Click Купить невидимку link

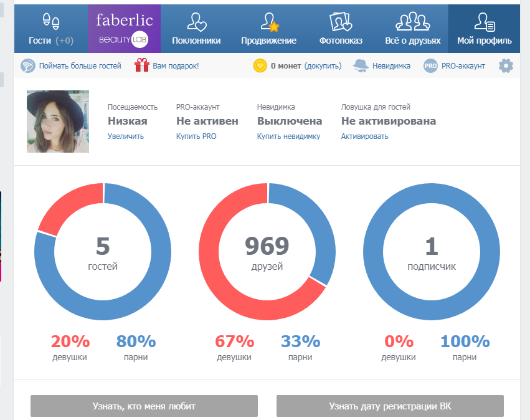pos(288,136)
